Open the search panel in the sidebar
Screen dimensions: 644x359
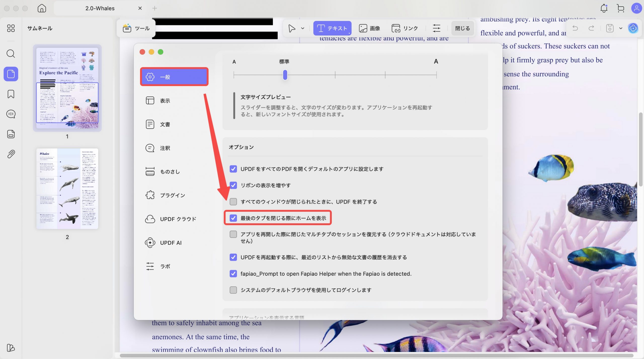pos(11,53)
